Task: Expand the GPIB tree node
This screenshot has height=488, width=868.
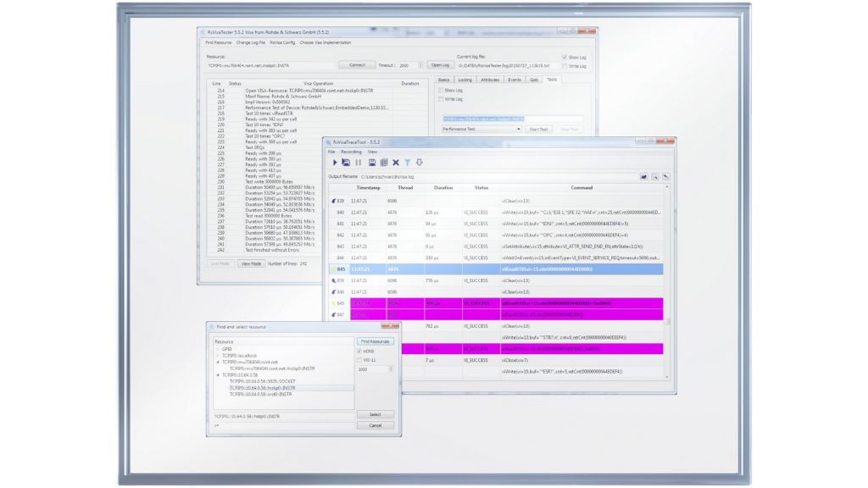Action: [x=217, y=349]
